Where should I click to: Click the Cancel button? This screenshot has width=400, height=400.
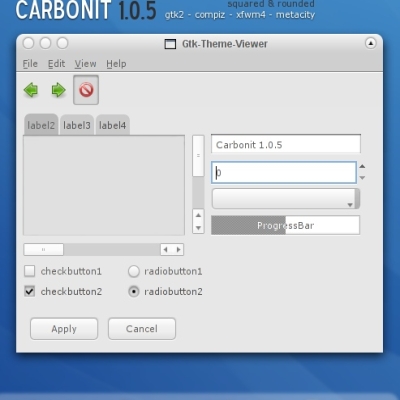(x=142, y=329)
